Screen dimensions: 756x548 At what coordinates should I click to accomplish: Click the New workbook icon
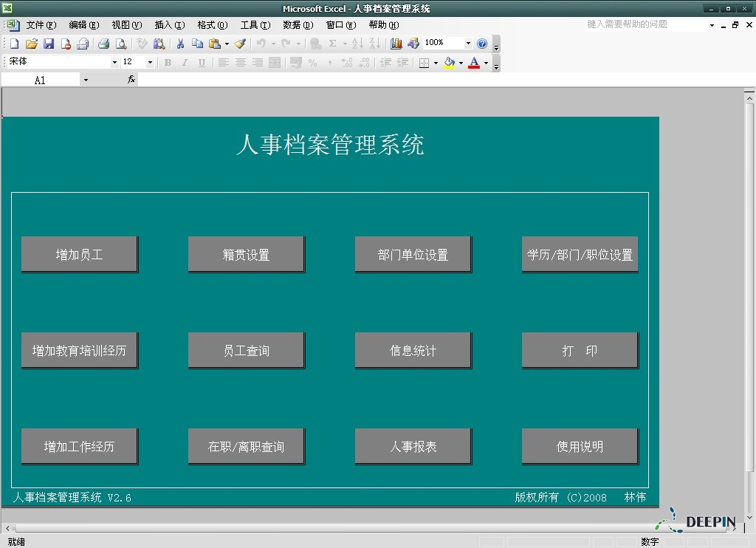[x=14, y=44]
